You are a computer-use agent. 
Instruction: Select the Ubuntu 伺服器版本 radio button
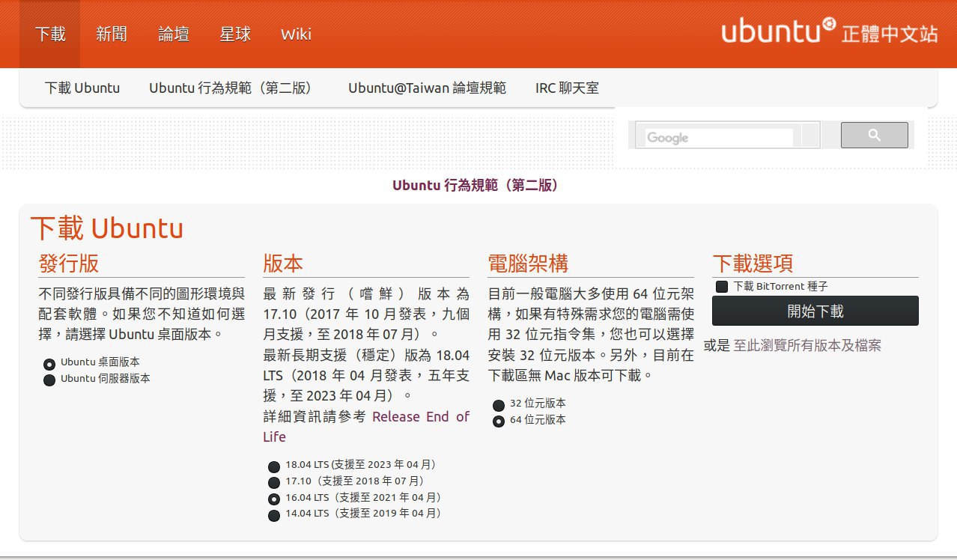pos(49,380)
